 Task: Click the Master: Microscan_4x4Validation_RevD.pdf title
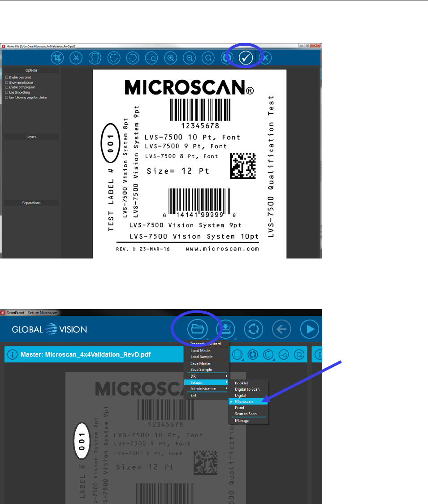pyautogui.click(x=86, y=354)
